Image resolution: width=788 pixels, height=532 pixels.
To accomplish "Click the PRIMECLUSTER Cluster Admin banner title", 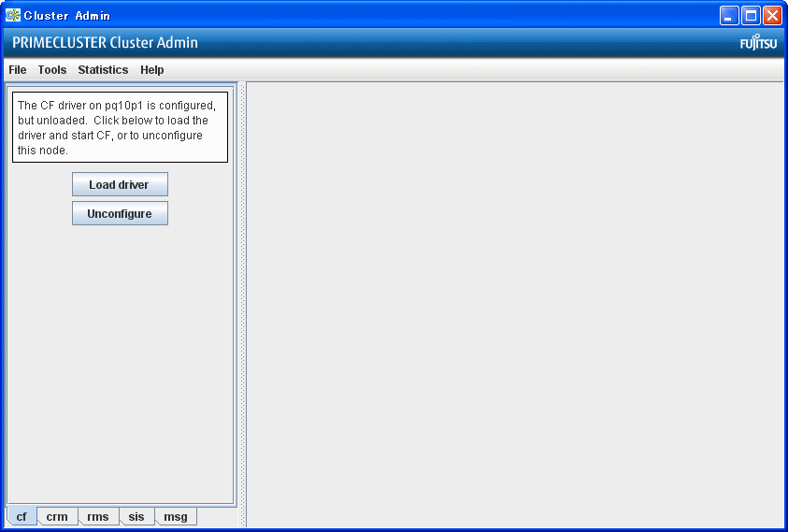I will coord(105,43).
